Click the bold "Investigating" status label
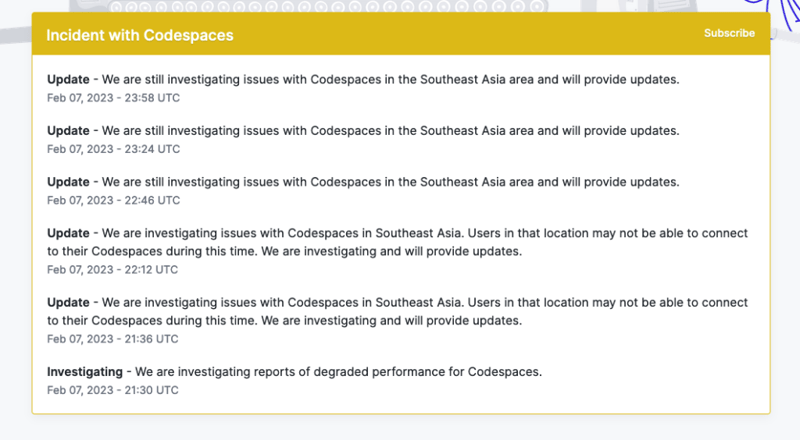 [84, 372]
